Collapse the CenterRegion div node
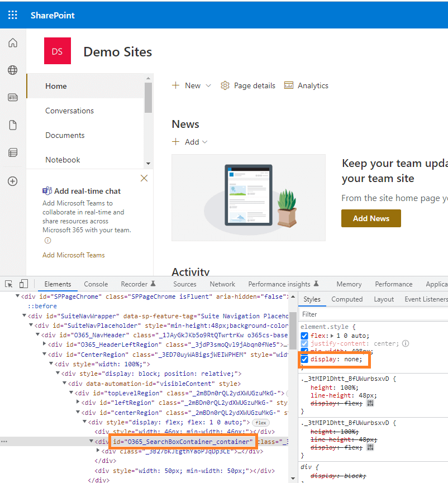This screenshot has height=483, width=448. (44, 354)
